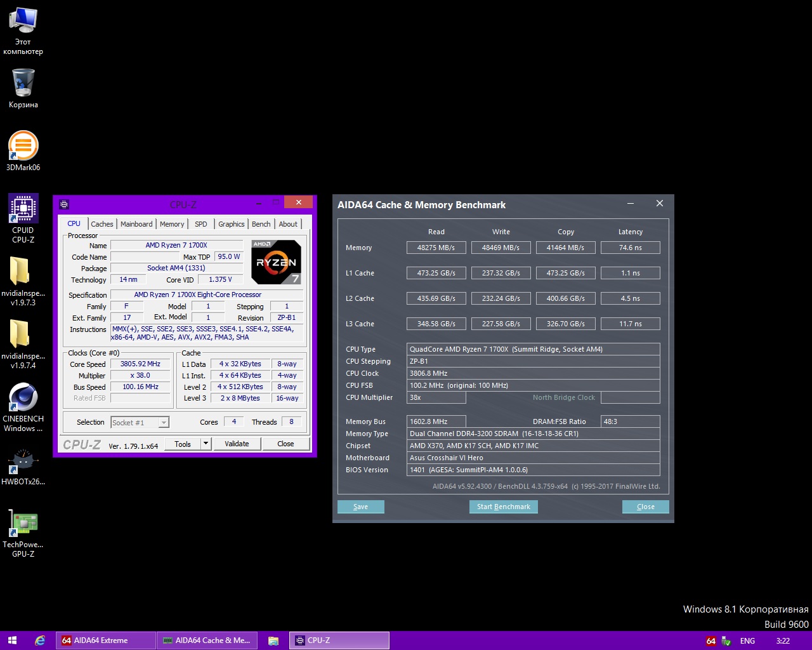812x650 pixels.
Task: Expand the Tools dropdown arrow
Action: (x=206, y=444)
